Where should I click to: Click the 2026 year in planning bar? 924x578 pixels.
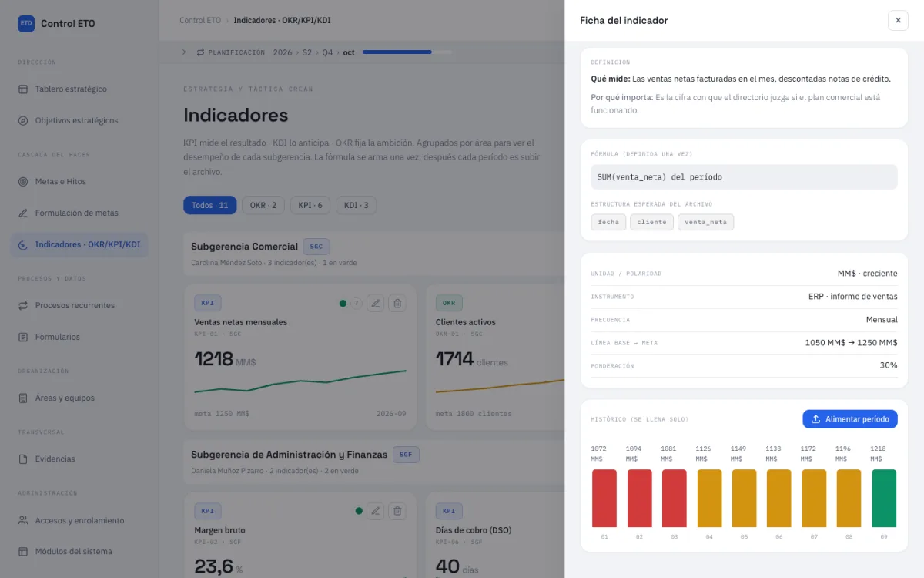click(x=283, y=52)
